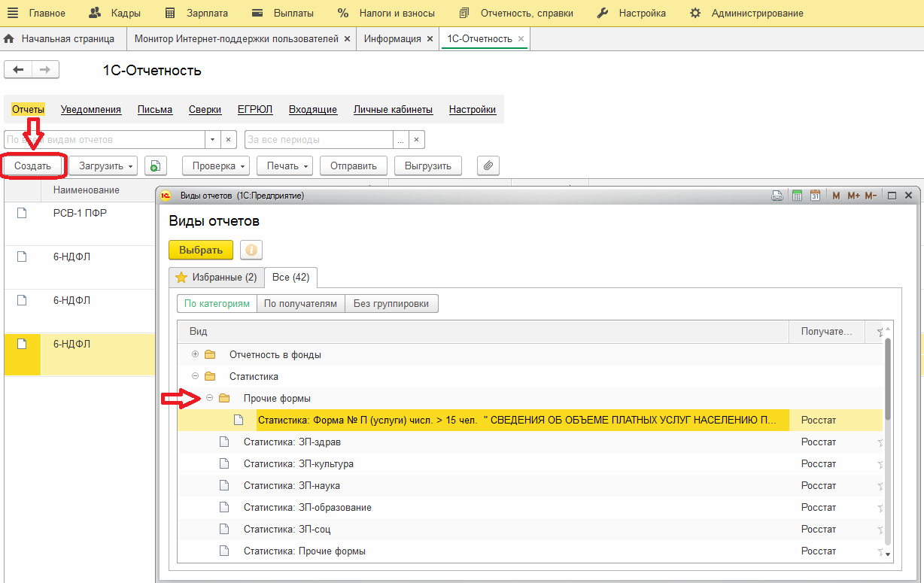Click the paperclip attachments icon

(x=488, y=166)
